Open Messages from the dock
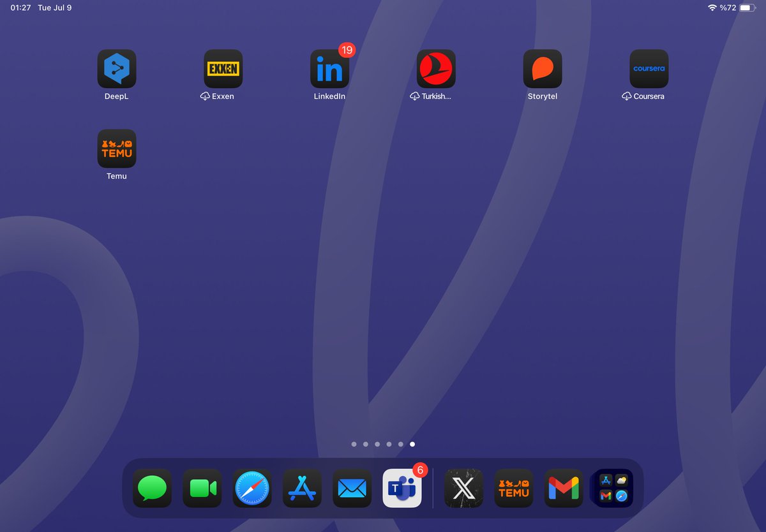 click(152, 489)
